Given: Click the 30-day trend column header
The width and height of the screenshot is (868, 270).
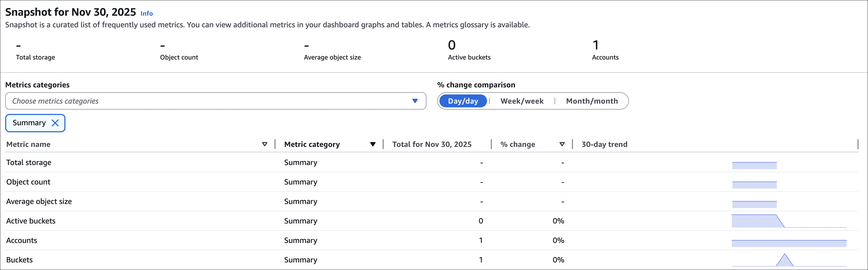Looking at the screenshot, I should tap(604, 144).
